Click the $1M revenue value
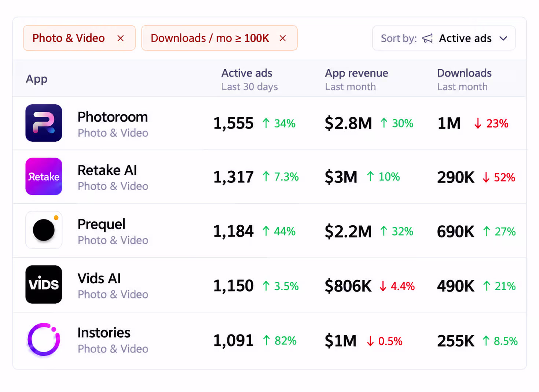This screenshot has height=392, width=539. pyautogui.click(x=341, y=341)
